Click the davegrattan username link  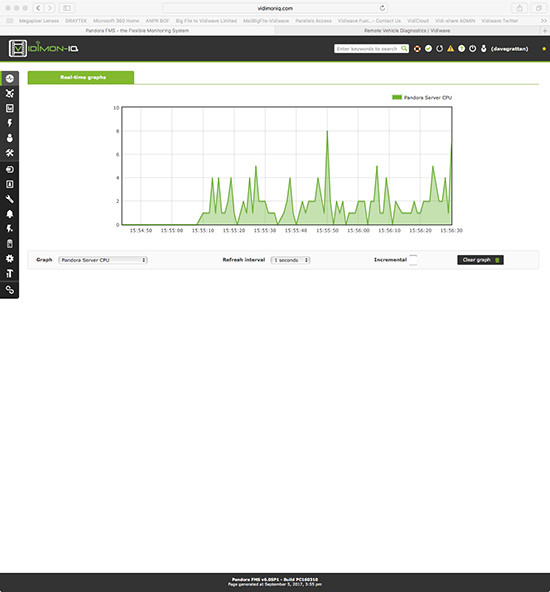tap(510, 49)
